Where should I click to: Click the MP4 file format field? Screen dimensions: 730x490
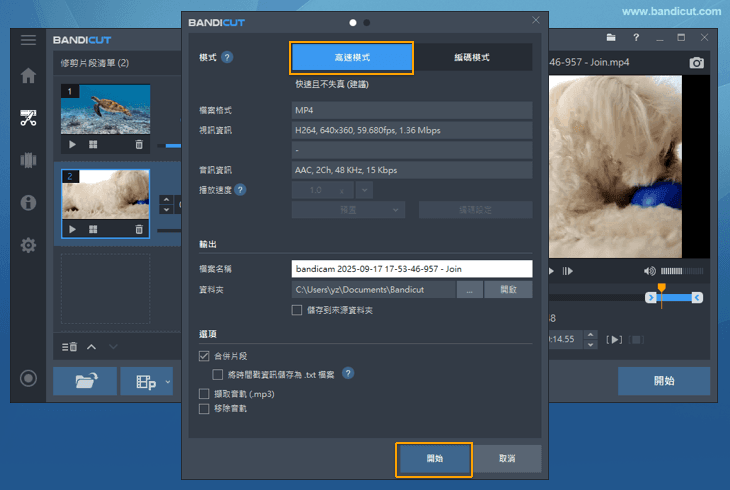(x=412, y=110)
